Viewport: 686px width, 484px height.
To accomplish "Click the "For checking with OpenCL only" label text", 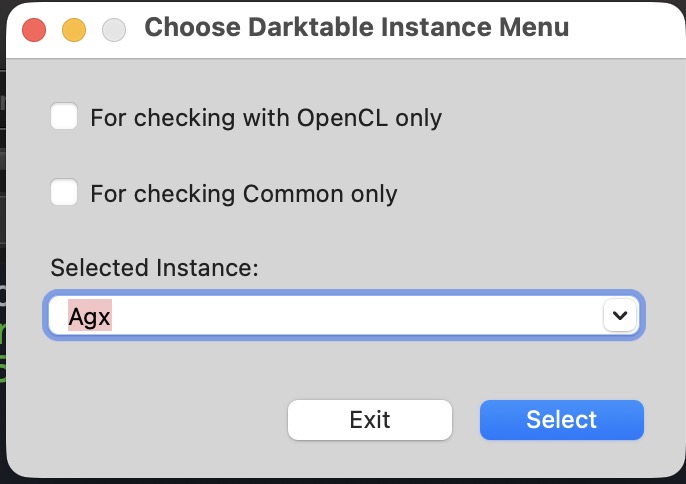I will [x=265, y=118].
